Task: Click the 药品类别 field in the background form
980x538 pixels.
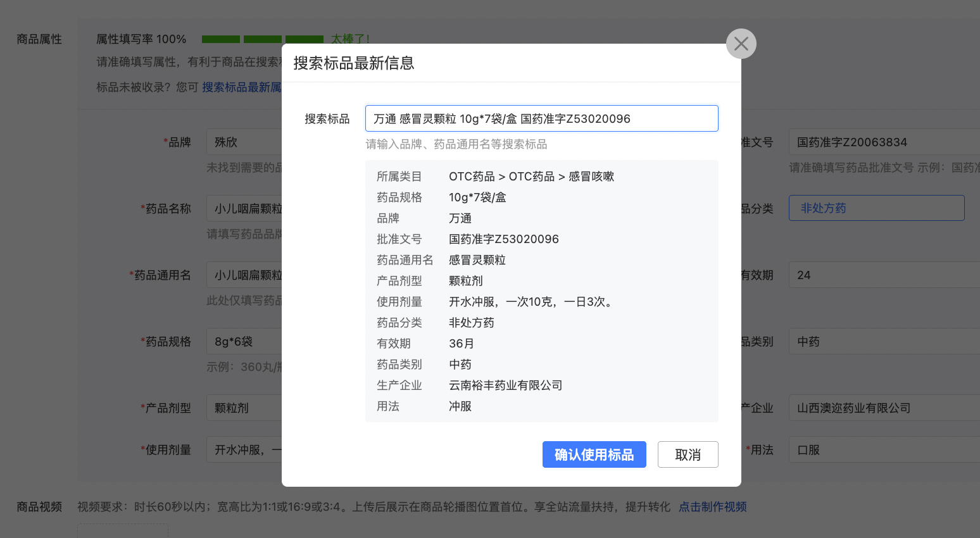Action: pos(884,341)
